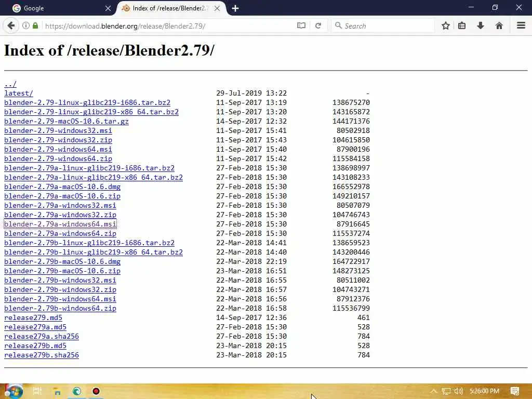Open the volume speaker tray icon
The image size is (532, 399).
tap(458, 391)
